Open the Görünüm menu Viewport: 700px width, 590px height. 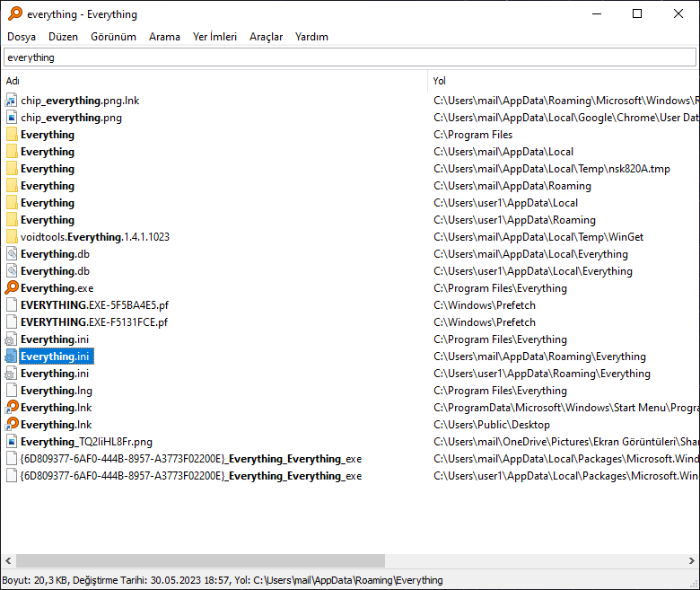[x=113, y=37]
